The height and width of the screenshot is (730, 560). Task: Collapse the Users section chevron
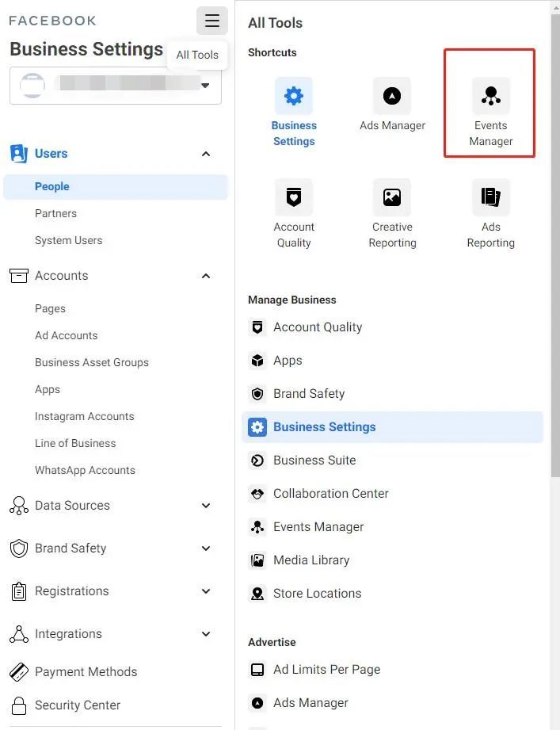(206, 154)
